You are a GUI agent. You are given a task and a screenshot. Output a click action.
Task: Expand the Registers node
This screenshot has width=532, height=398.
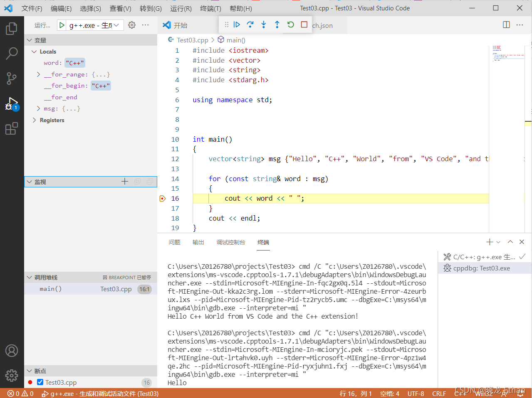pos(34,120)
